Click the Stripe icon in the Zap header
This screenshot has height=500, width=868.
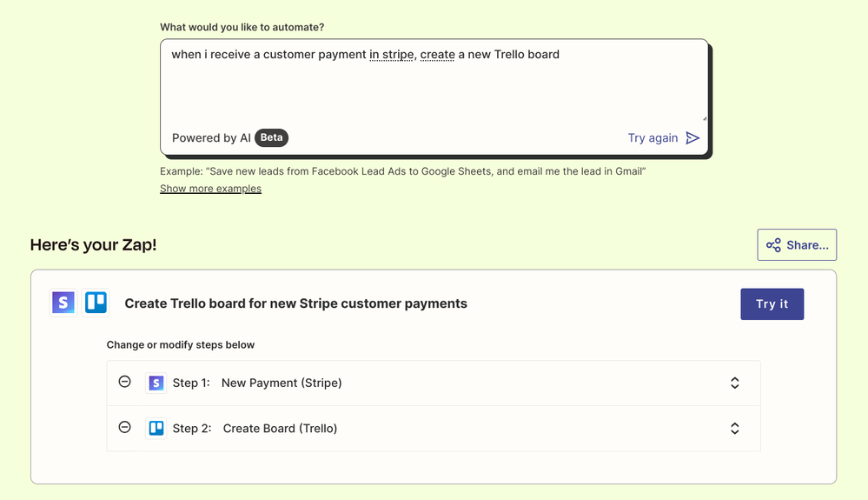[x=63, y=303]
